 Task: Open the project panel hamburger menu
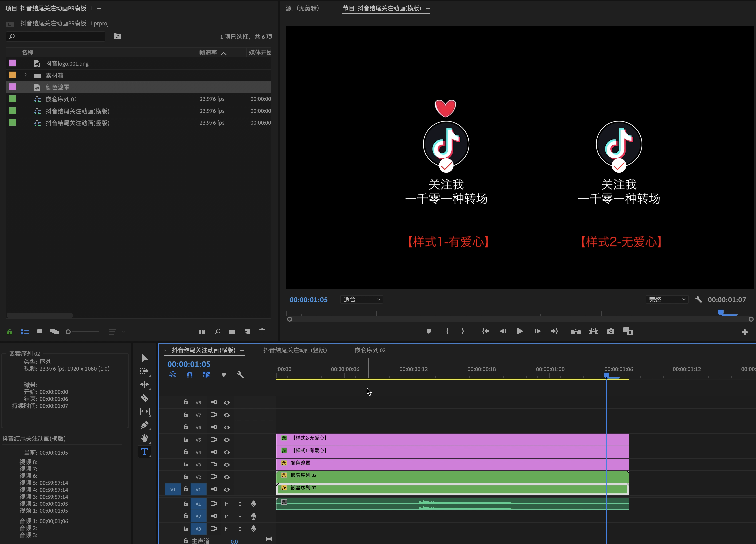[x=99, y=9]
